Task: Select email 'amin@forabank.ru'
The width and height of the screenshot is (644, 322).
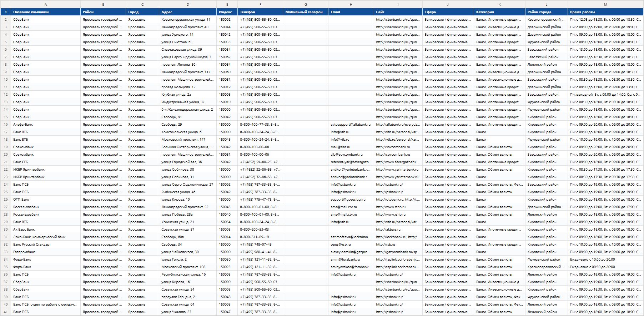Action: coord(351,260)
